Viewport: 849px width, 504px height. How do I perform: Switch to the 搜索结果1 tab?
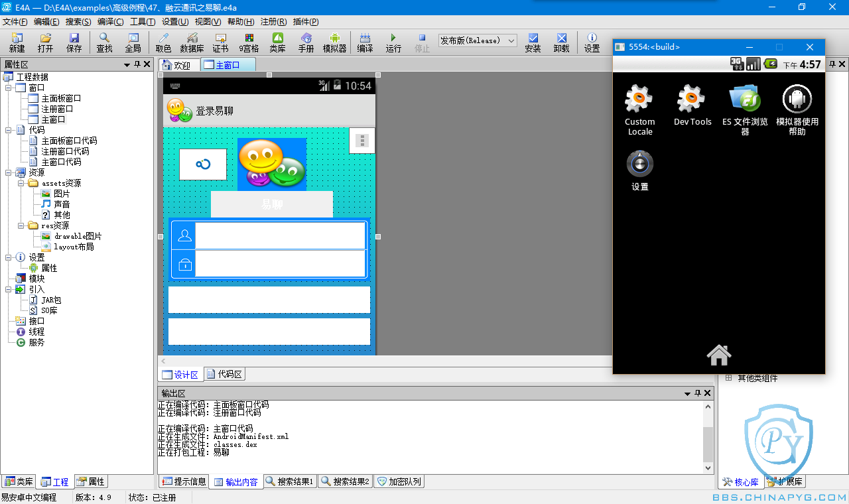click(290, 481)
